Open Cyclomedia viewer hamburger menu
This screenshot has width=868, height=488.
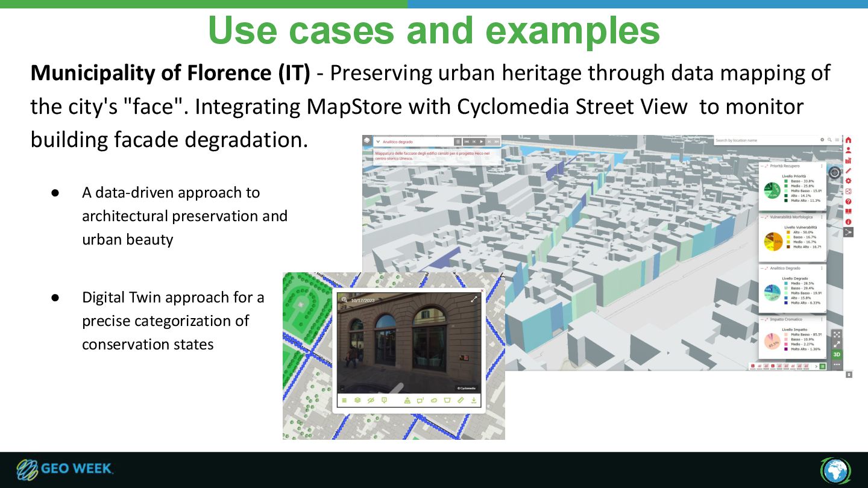[344, 401]
